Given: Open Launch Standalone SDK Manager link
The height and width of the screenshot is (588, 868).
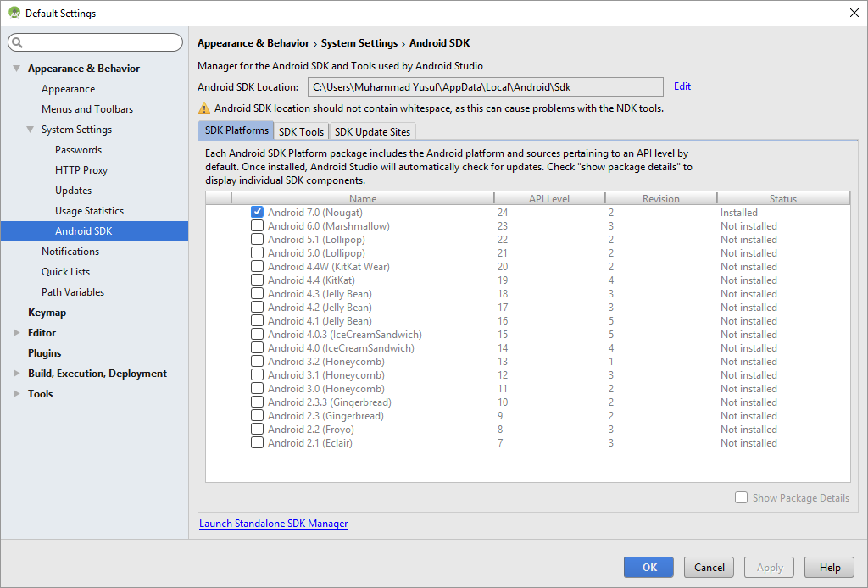Looking at the screenshot, I should pyautogui.click(x=274, y=524).
